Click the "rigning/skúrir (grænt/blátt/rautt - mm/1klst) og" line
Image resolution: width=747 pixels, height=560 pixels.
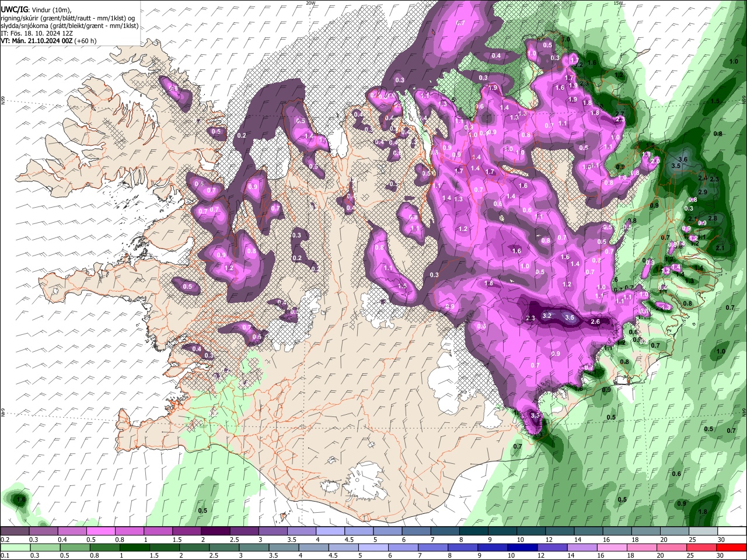tap(68, 18)
